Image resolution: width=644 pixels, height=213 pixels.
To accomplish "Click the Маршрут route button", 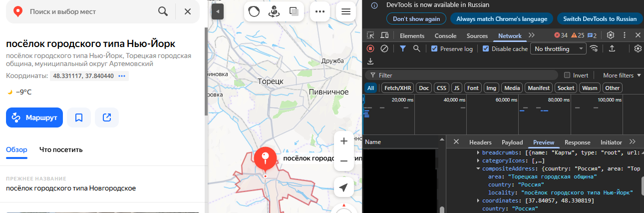I will point(34,117).
